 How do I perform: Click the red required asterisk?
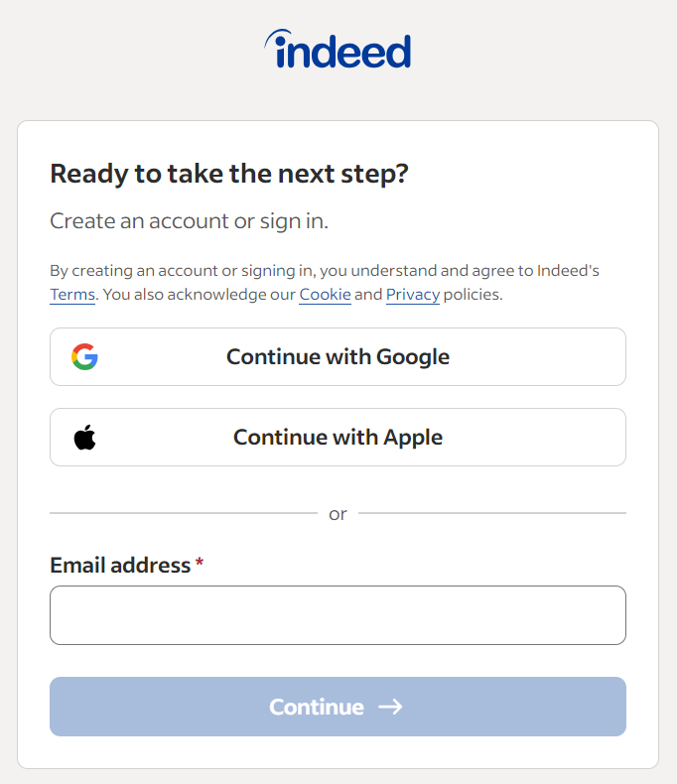pyautogui.click(x=200, y=563)
